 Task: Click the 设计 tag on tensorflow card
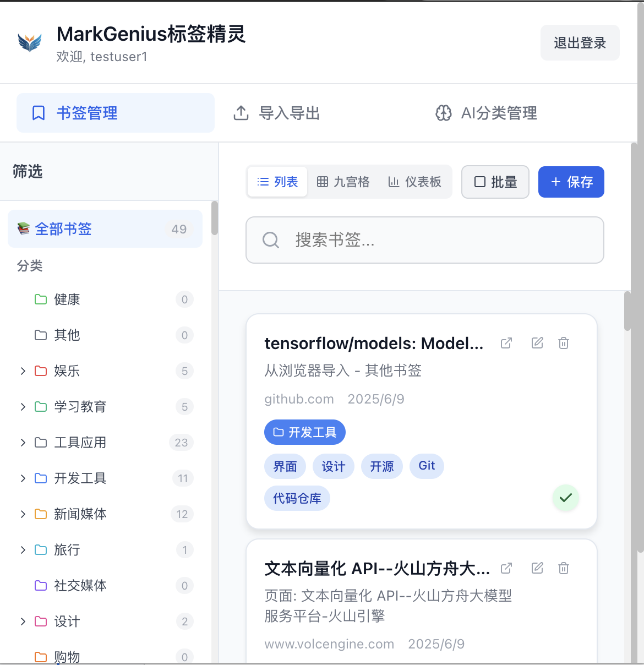334,467
